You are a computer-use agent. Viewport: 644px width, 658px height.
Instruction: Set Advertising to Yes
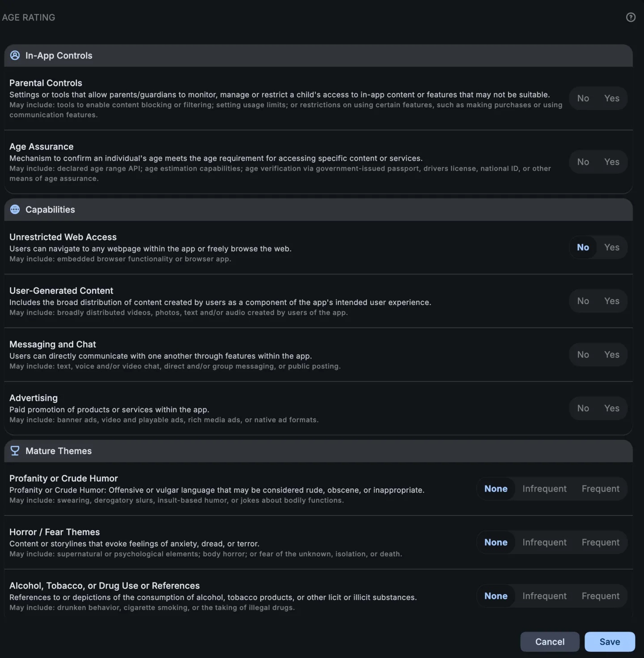(611, 408)
